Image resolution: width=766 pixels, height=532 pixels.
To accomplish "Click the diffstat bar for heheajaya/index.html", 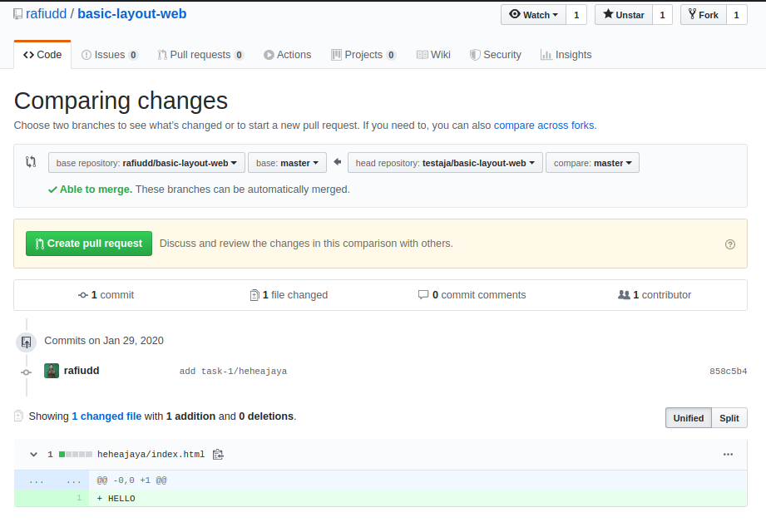I will tap(75, 455).
